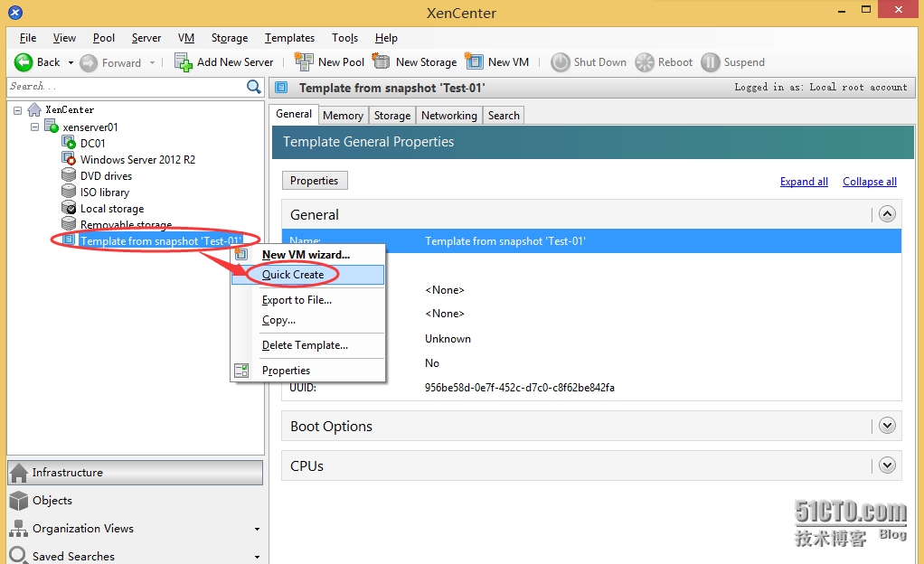Click the search magnifier icon
Image resolution: width=924 pixels, height=564 pixels.
point(253,87)
